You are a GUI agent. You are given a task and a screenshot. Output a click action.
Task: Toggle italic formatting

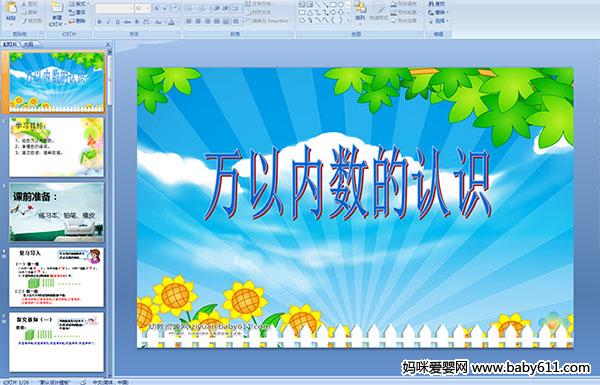108,22
